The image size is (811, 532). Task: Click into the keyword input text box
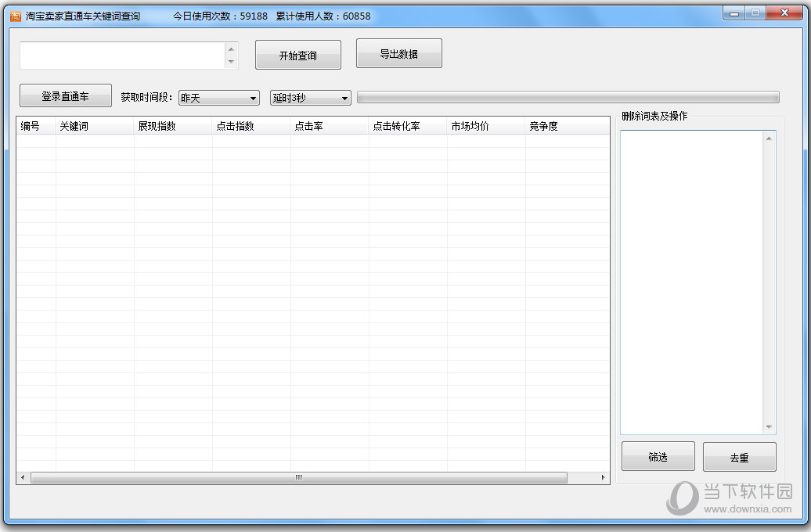[x=122, y=56]
